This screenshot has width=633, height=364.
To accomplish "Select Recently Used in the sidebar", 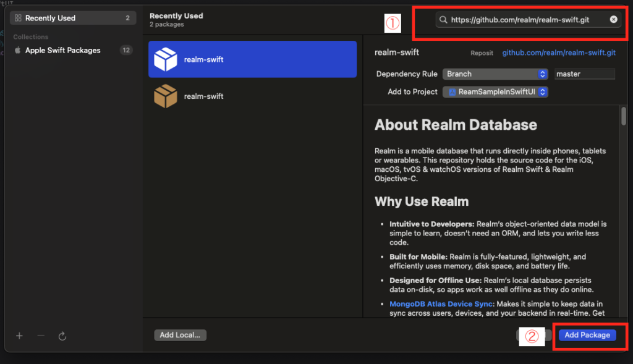I will (73, 19).
